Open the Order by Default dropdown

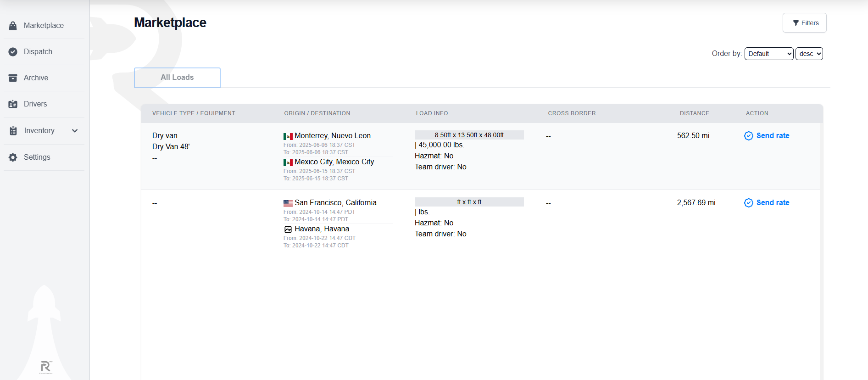768,54
